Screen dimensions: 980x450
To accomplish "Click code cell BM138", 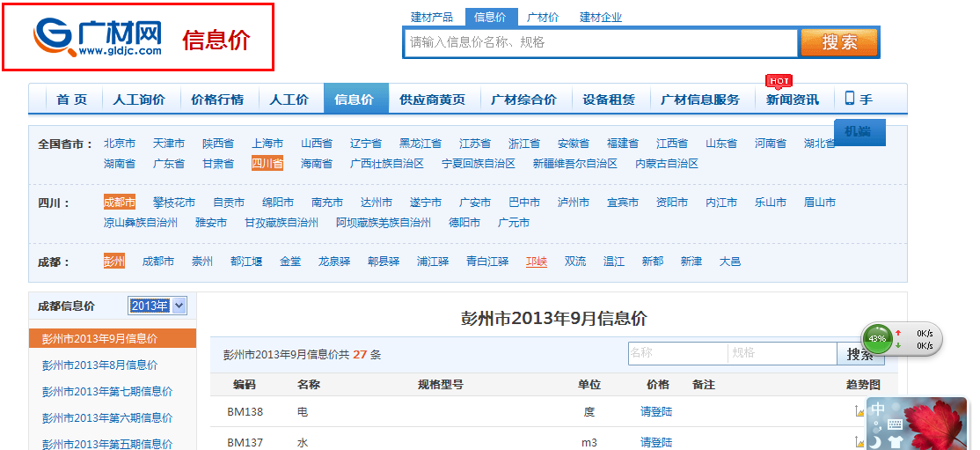I will point(245,412).
